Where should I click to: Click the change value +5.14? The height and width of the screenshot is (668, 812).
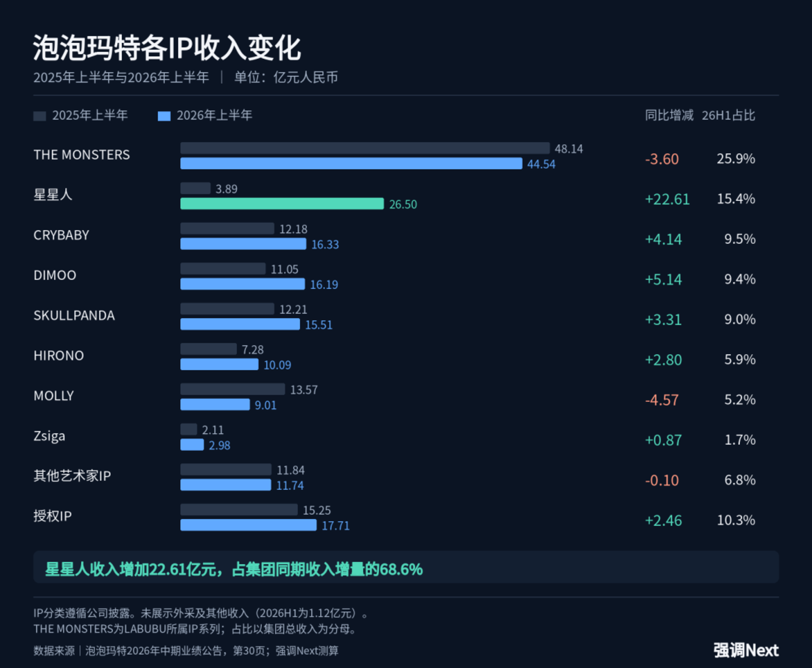click(x=664, y=280)
